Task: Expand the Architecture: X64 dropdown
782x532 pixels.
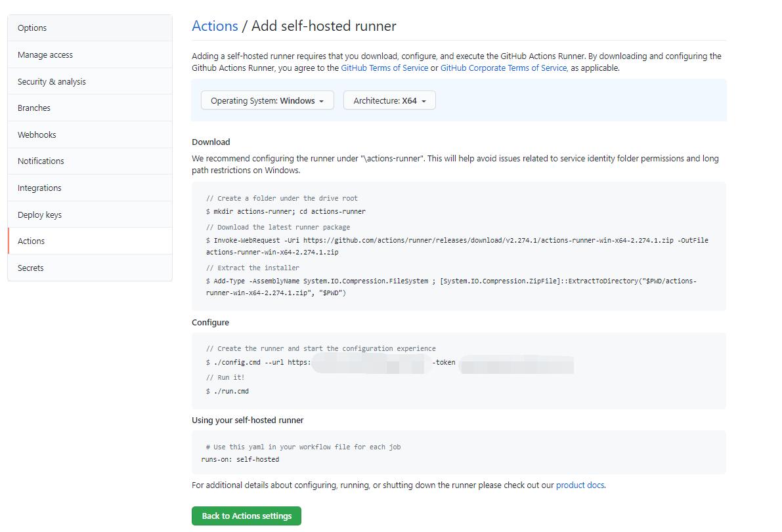Action: pyautogui.click(x=389, y=100)
